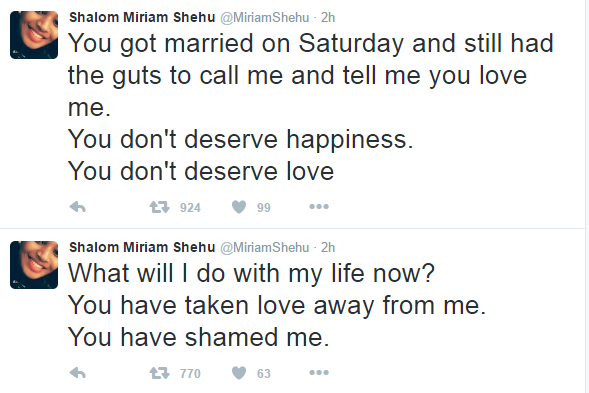Open second tweet's profile avatar
The height and width of the screenshot is (393, 589).
[34, 265]
